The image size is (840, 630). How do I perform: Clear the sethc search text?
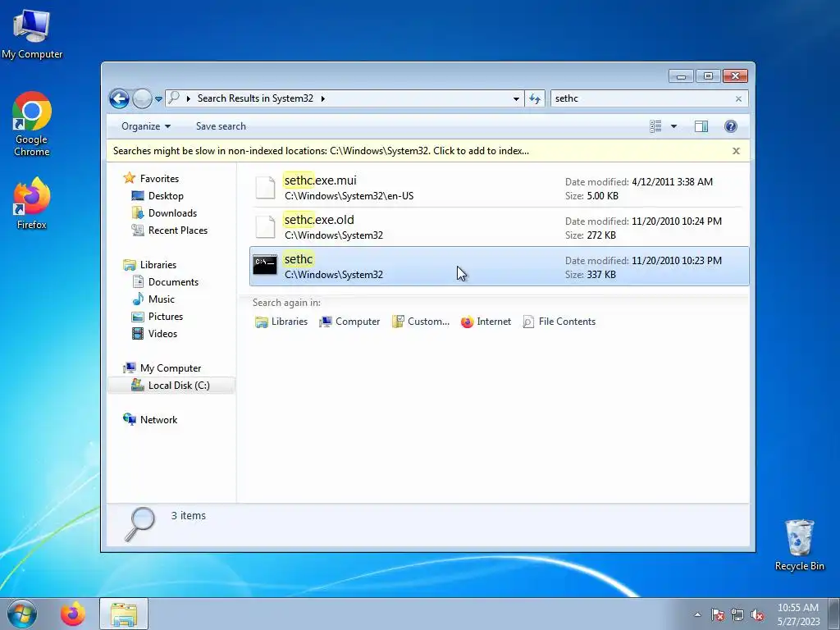pyautogui.click(x=739, y=98)
